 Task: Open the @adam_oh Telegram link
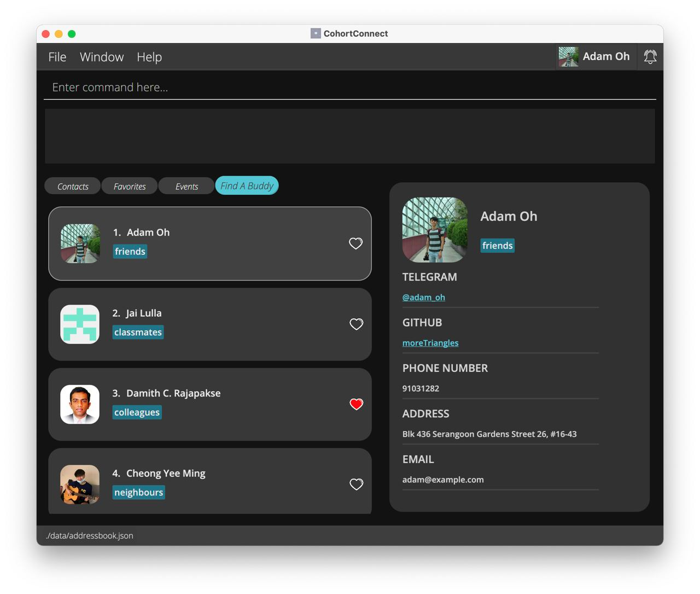point(424,297)
